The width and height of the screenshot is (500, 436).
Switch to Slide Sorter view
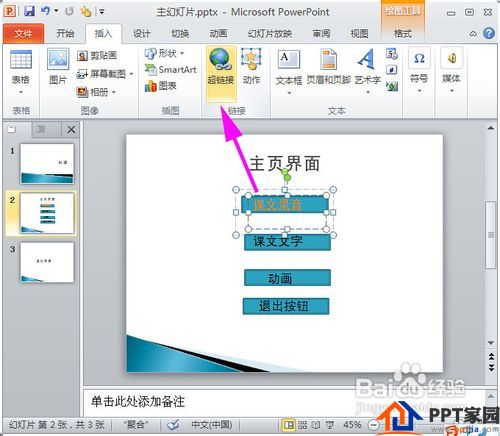(302, 425)
